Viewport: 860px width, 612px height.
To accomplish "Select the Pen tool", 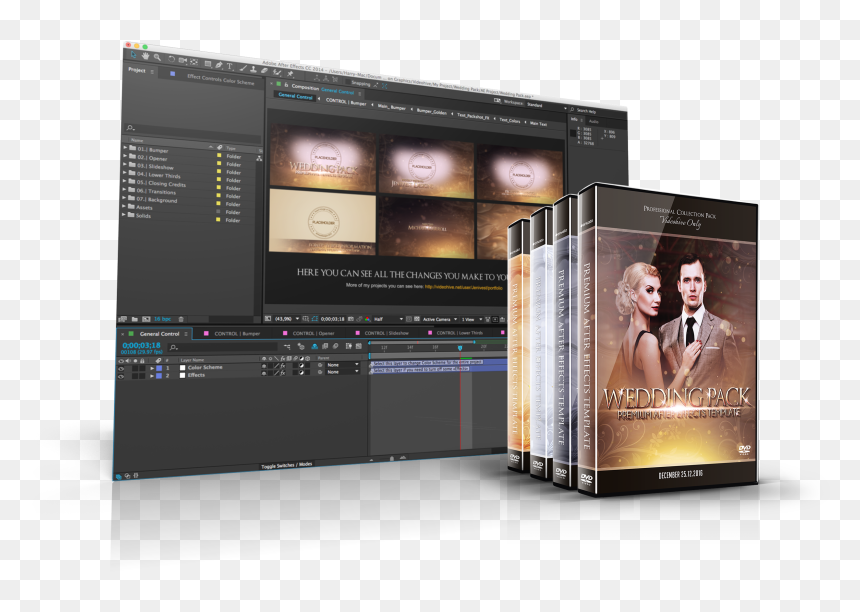I will pyautogui.click(x=219, y=65).
